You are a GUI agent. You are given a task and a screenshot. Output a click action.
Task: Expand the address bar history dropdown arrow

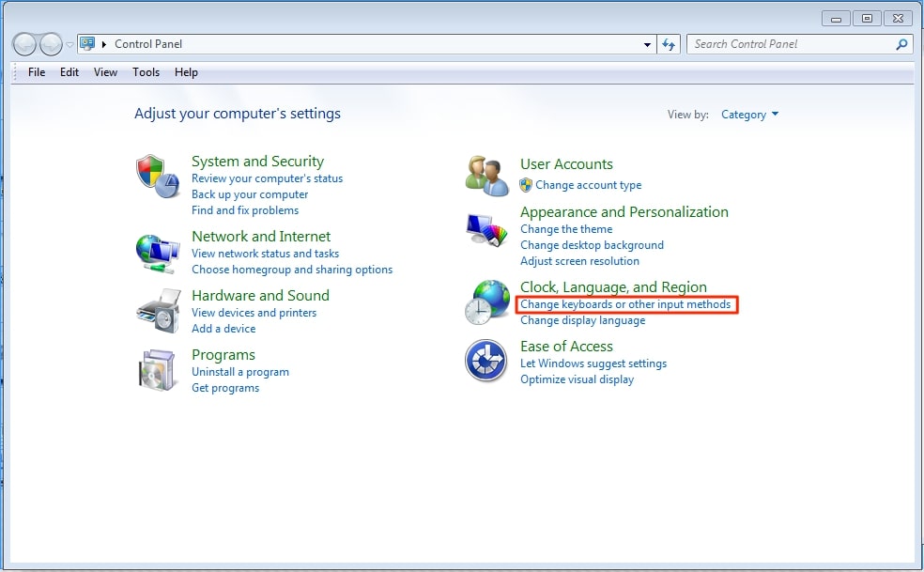[x=648, y=44]
